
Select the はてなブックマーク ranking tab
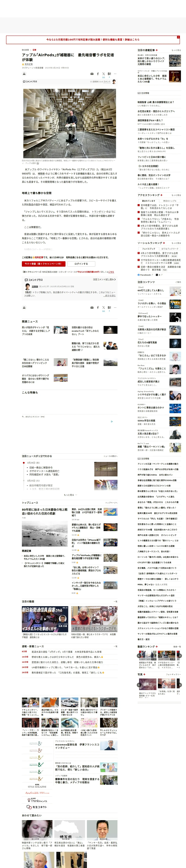(x=170, y=249)
